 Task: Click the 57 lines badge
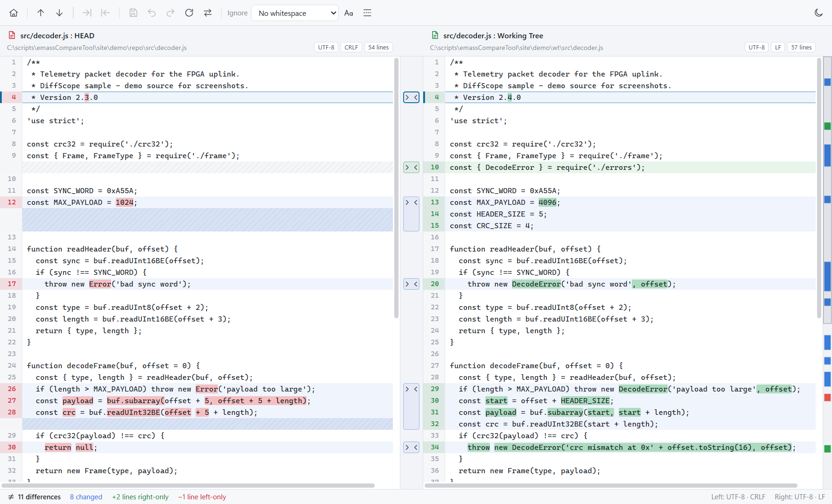pyautogui.click(x=801, y=48)
